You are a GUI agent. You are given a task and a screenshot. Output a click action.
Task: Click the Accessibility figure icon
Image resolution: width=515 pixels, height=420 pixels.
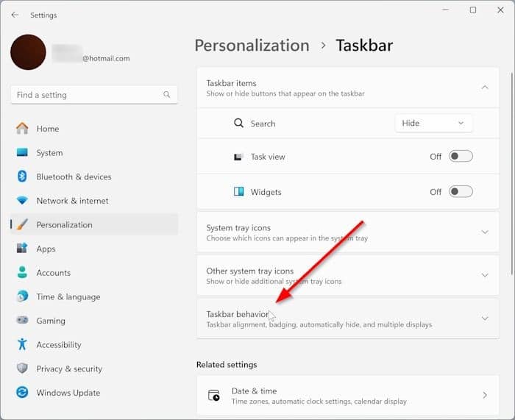coord(22,345)
